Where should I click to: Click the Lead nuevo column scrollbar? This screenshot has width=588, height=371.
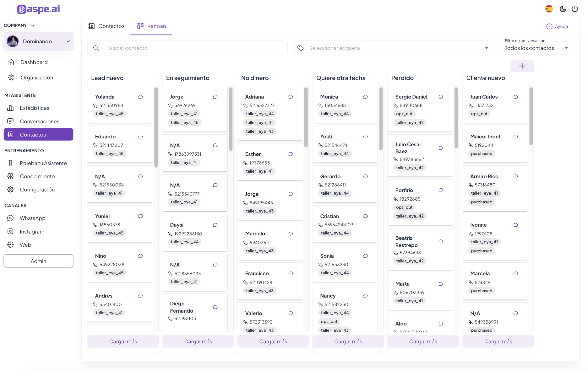coord(156,127)
